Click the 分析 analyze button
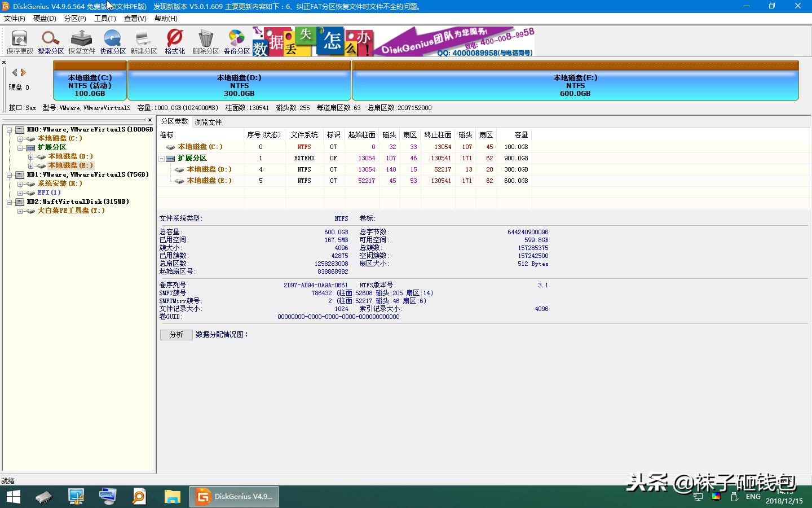The height and width of the screenshot is (508, 812). pyautogui.click(x=176, y=334)
